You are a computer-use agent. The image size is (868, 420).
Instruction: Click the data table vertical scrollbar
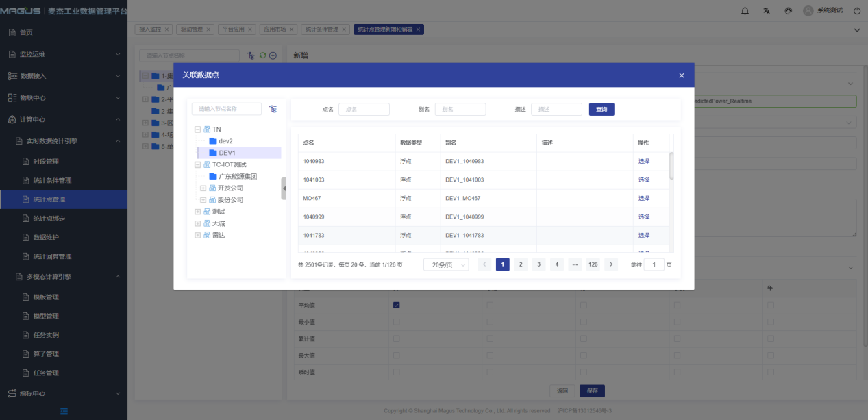click(671, 166)
